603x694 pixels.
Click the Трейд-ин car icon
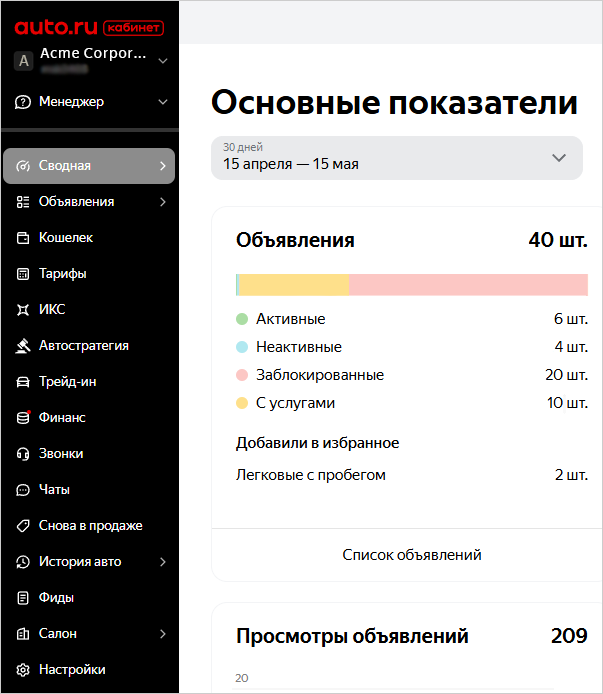click(23, 382)
